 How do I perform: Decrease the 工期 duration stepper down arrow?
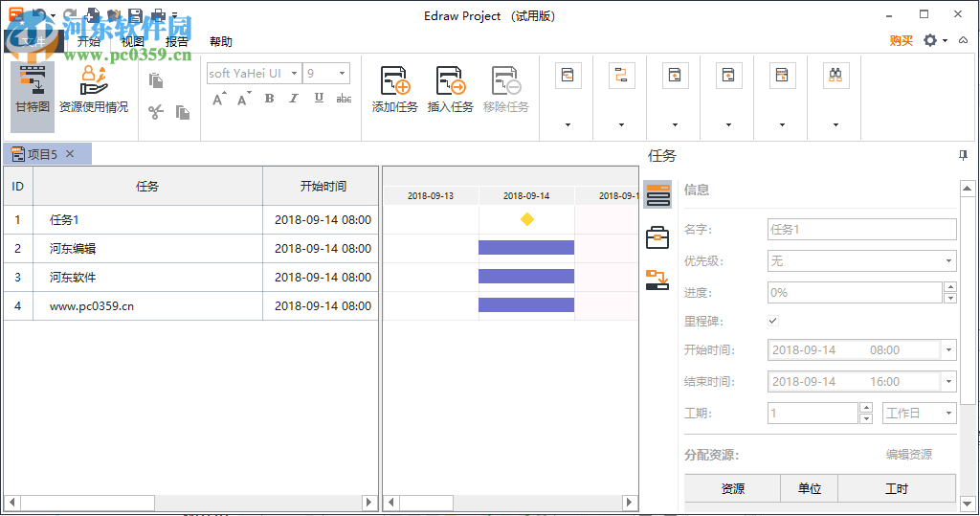coord(865,418)
